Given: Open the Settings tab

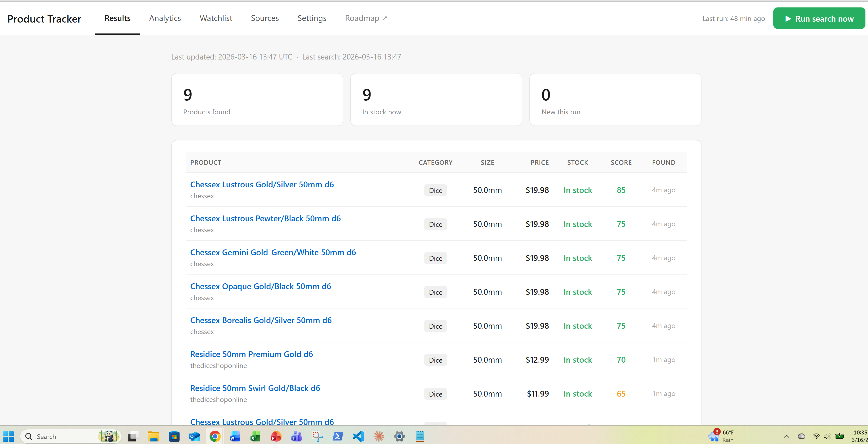Looking at the screenshot, I should pyautogui.click(x=312, y=18).
